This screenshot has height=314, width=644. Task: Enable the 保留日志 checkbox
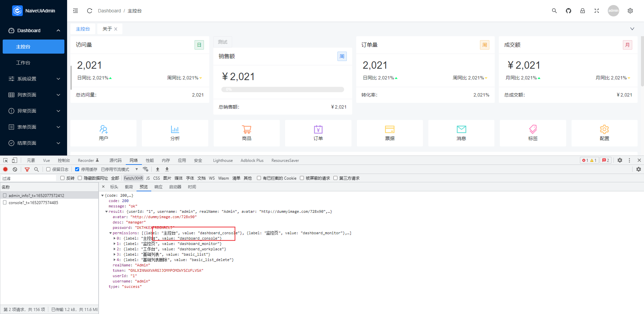[x=48, y=169]
